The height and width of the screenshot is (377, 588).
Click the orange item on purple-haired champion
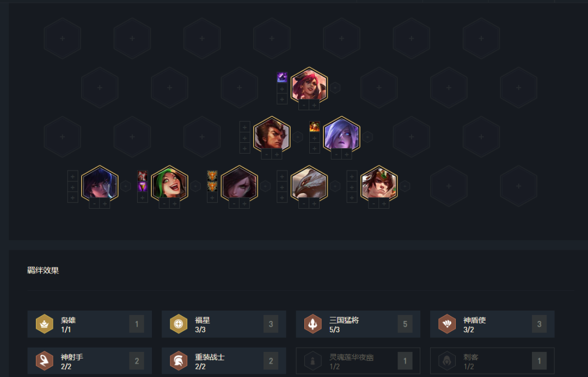tap(314, 126)
